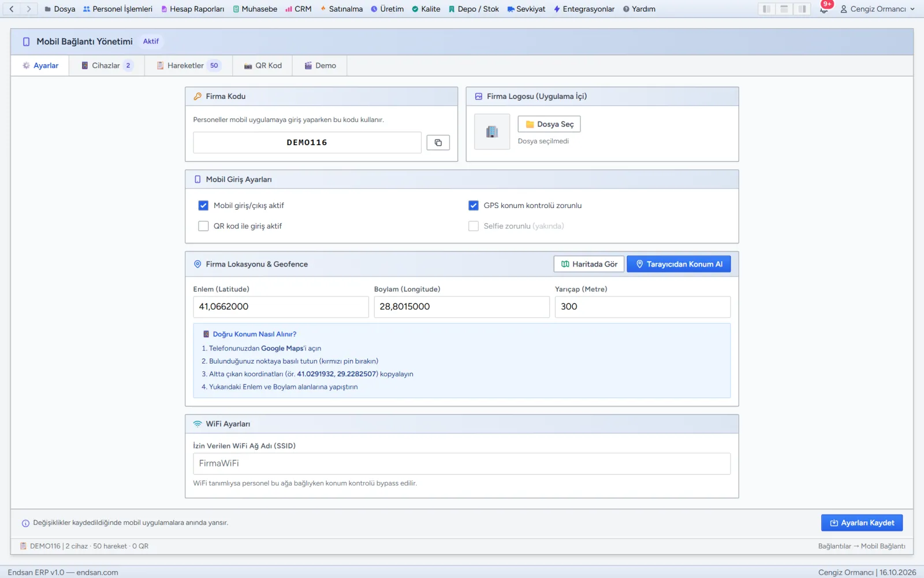
Task: Open the Yardım menu
Action: click(x=639, y=9)
